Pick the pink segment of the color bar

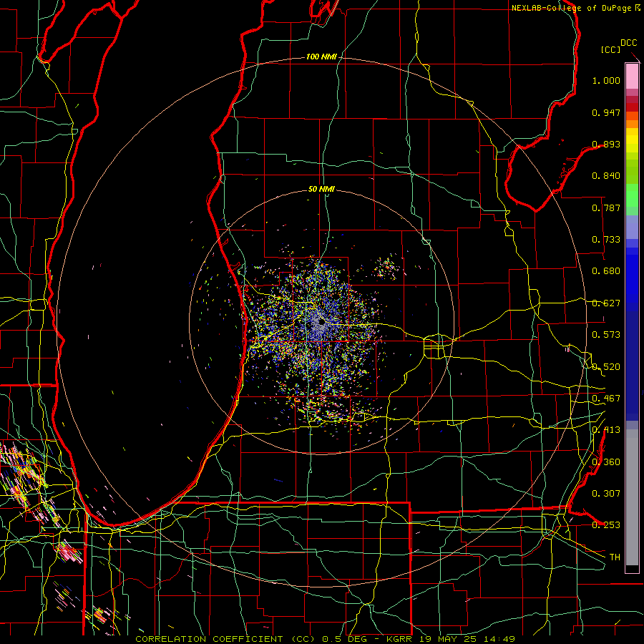pos(632,77)
